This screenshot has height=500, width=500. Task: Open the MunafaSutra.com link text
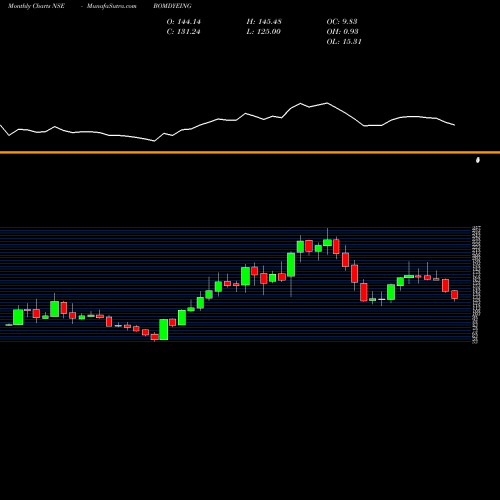pyautogui.click(x=112, y=6)
